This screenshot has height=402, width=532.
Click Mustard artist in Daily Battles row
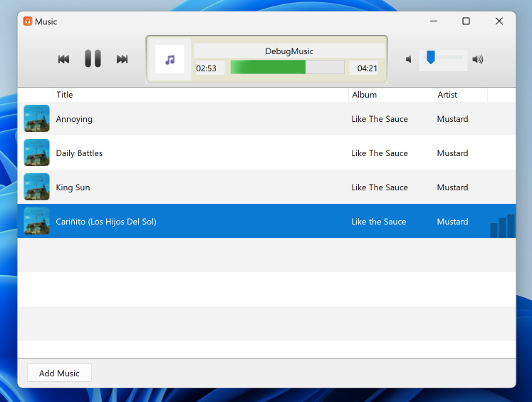coord(452,153)
